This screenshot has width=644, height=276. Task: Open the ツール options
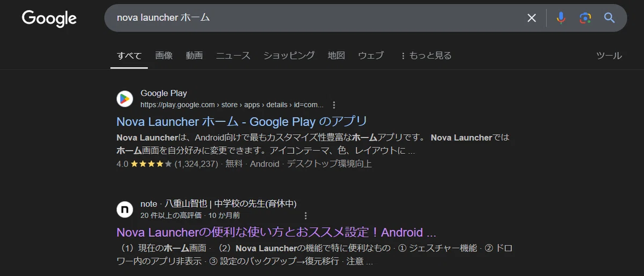point(609,55)
